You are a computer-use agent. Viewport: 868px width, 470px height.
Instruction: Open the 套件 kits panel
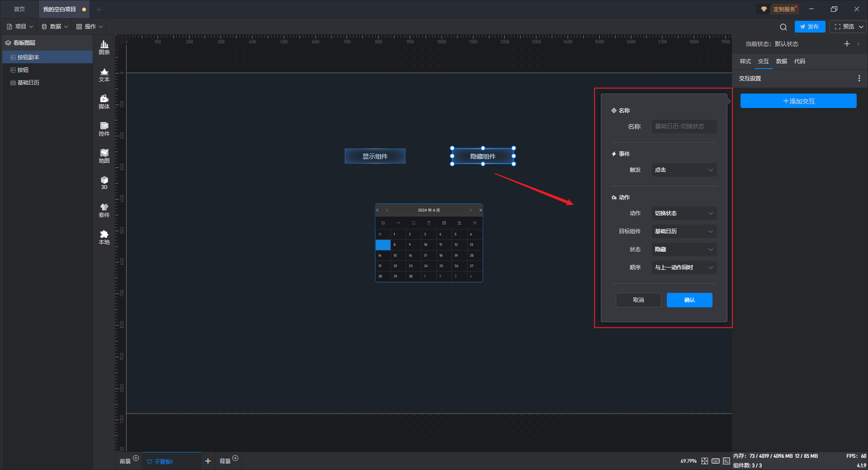tap(104, 210)
